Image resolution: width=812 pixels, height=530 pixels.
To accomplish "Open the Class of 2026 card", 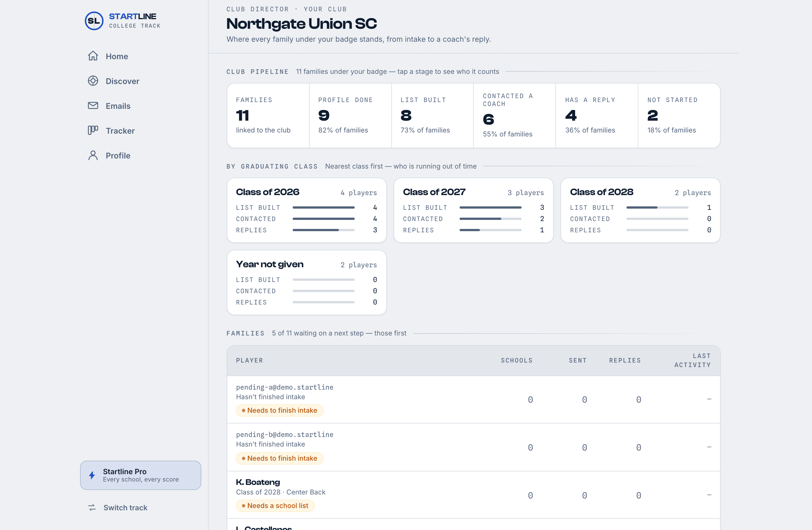I will tap(306, 210).
